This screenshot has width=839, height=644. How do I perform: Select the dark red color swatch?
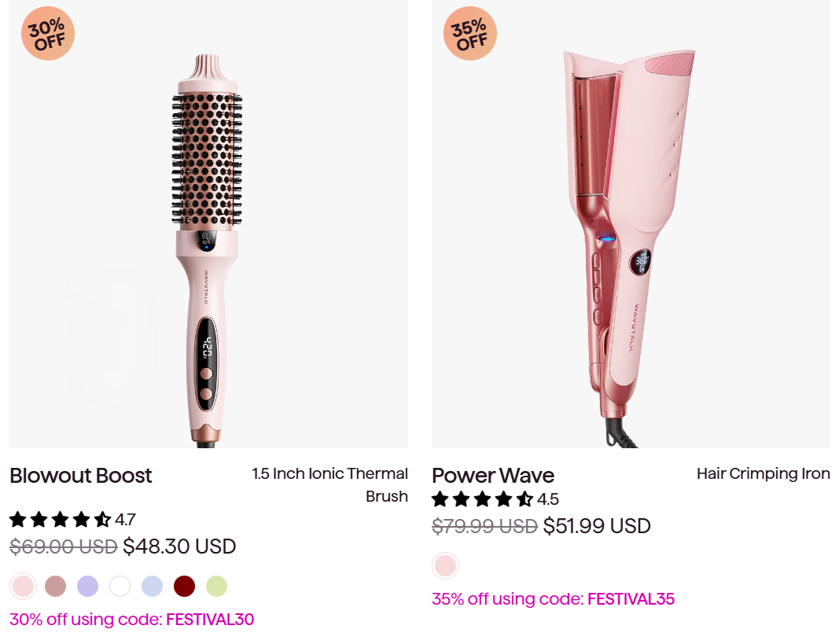(x=184, y=586)
